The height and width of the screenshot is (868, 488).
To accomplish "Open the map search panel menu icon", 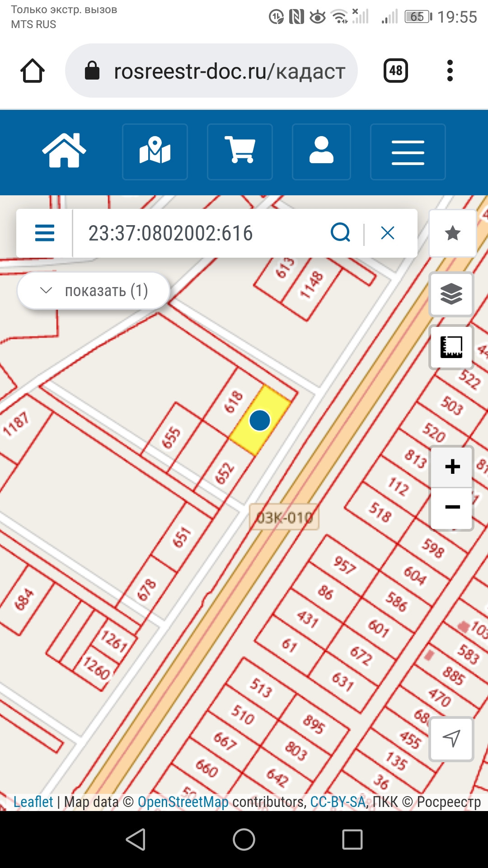I will (x=45, y=233).
